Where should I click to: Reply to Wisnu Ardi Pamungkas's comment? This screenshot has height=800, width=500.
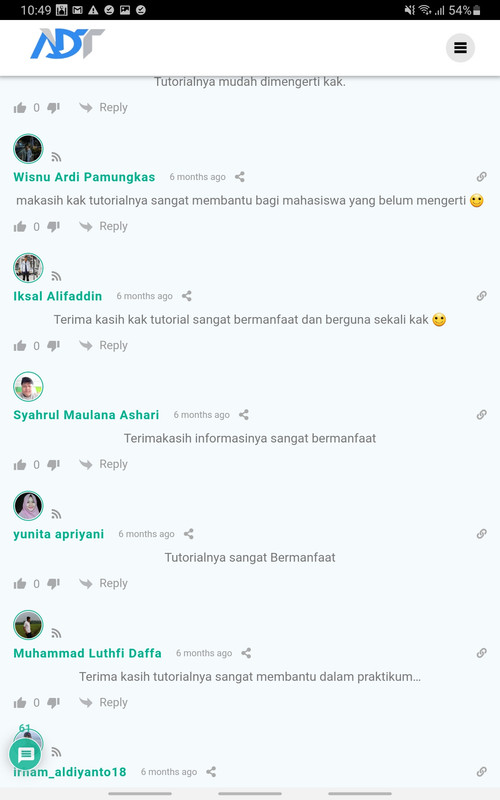click(104, 226)
